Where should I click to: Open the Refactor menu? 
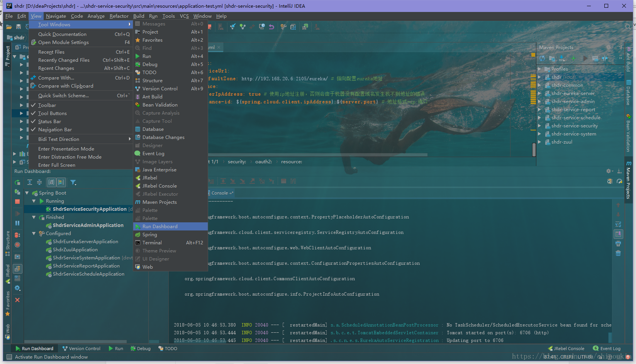tap(119, 16)
